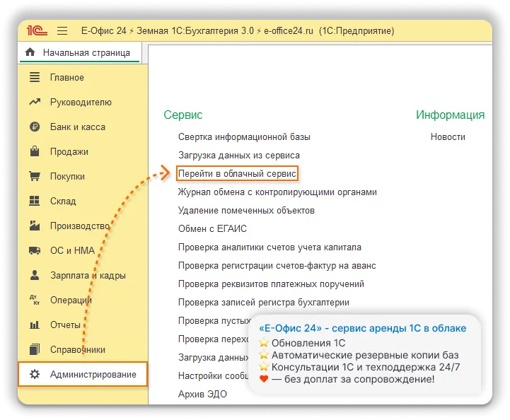Open the Операции section

pyautogui.click(x=71, y=301)
